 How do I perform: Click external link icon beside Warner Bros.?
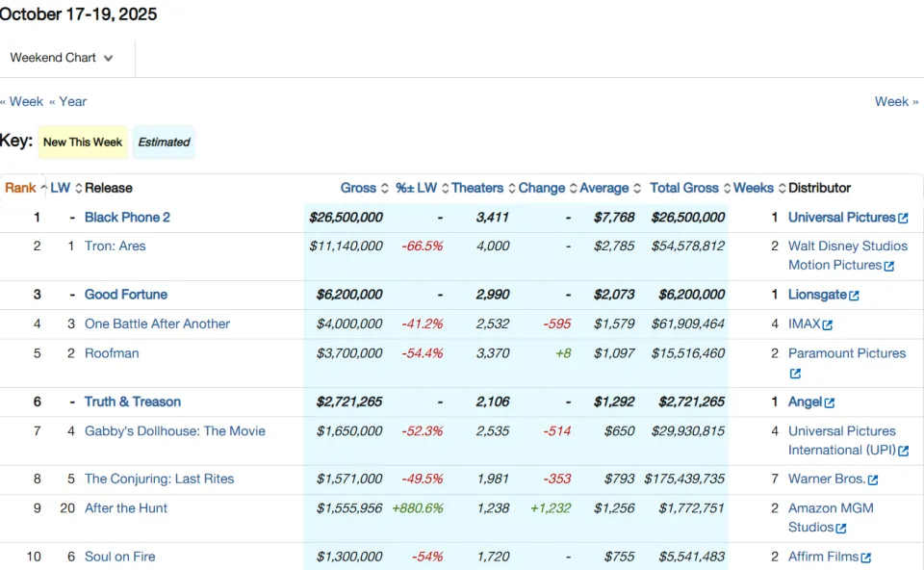tap(873, 479)
